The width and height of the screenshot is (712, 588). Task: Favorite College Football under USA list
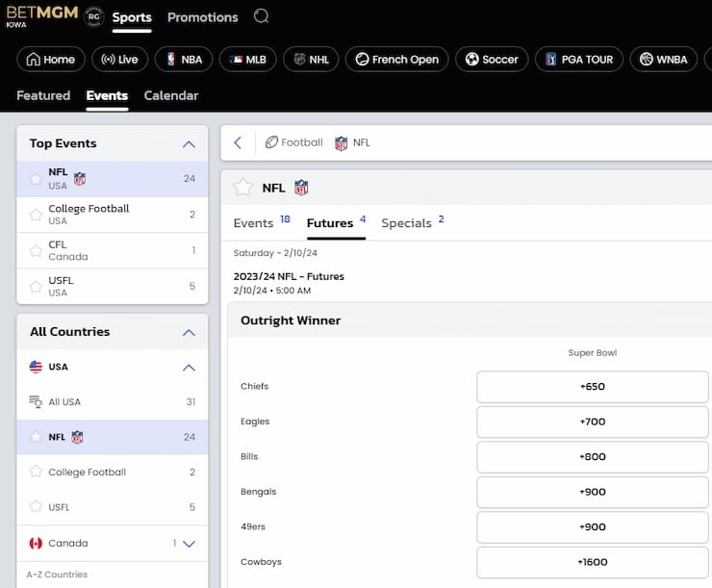click(x=36, y=472)
